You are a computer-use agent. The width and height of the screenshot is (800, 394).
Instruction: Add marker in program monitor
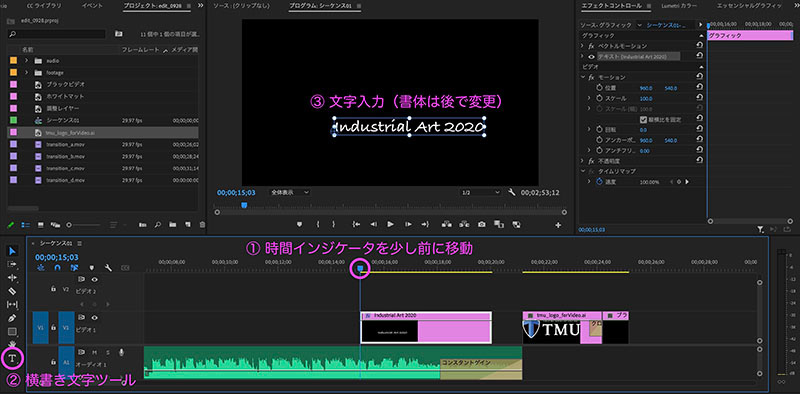point(299,224)
